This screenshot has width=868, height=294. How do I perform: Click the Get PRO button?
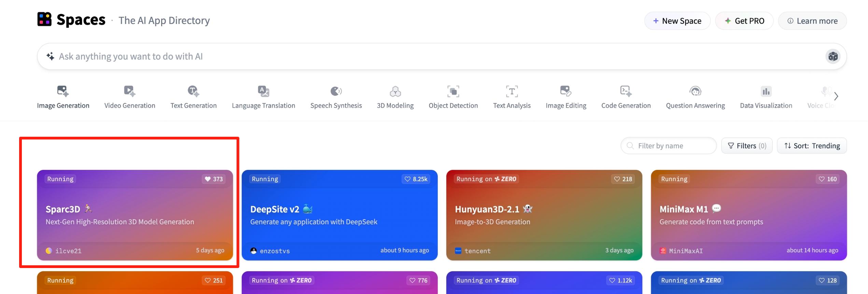coord(744,21)
